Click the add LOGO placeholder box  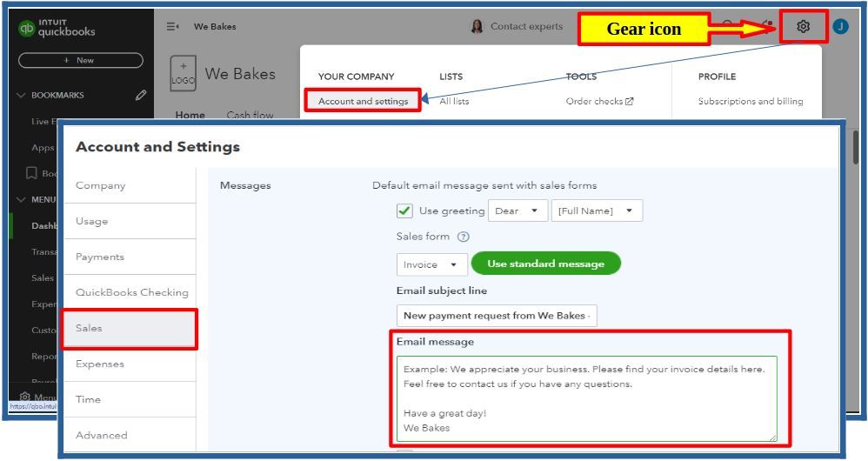click(x=183, y=74)
